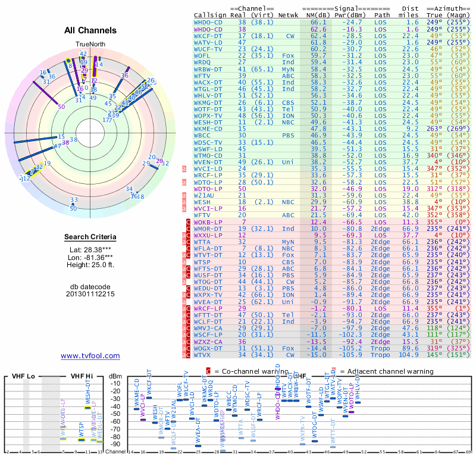
Task: Click the WESH-DT marker in VHF Hi chart
Action: click(87, 408)
